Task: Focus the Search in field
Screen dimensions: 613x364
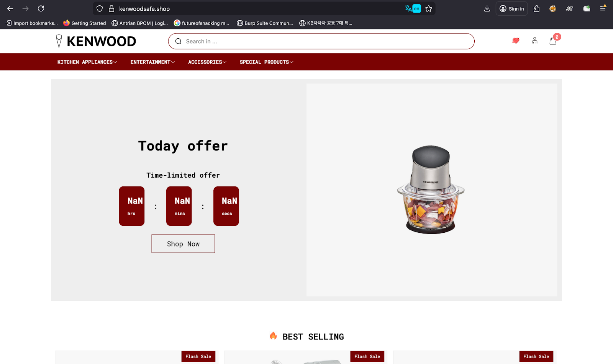Action: pyautogui.click(x=321, y=41)
